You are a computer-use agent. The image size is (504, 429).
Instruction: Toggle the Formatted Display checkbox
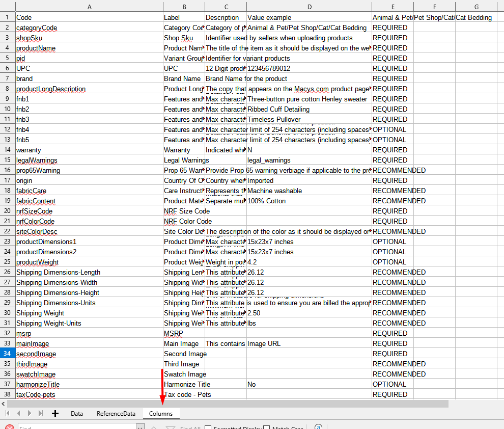(x=208, y=427)
